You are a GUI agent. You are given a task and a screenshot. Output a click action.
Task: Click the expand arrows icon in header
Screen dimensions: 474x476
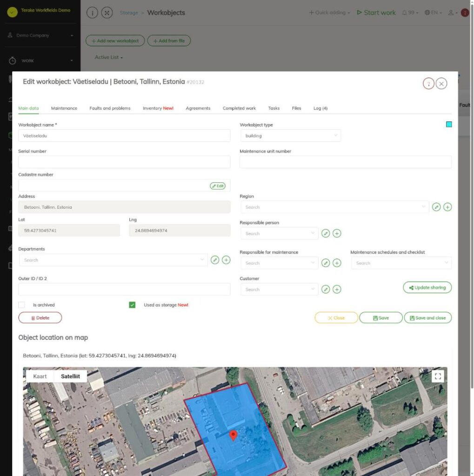click(x=107, y=13)
